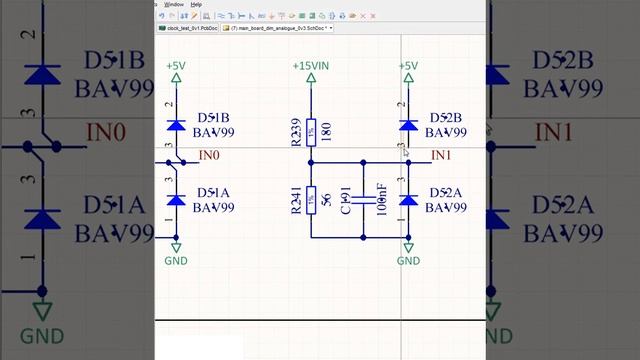Open the document tab dropdown arrow

pos(331,28)
